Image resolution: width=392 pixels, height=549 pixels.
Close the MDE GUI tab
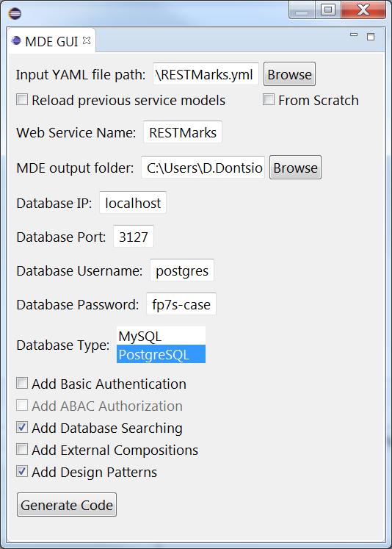coord(87,40)
